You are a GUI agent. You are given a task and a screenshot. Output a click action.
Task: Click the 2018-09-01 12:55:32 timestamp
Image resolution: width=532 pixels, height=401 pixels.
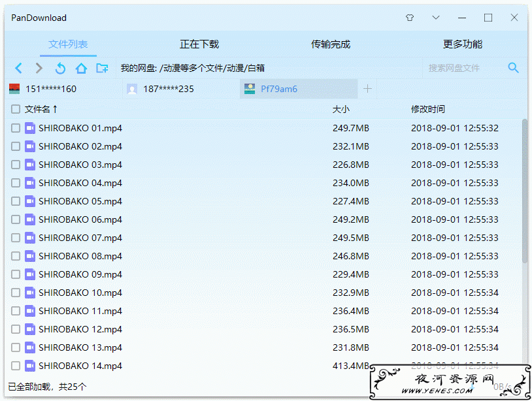[455, 128]
